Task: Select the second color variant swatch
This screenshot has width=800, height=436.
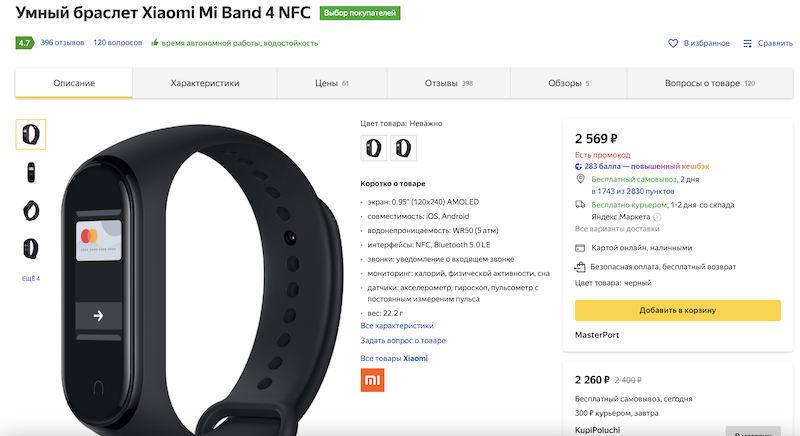Action: 402,148
